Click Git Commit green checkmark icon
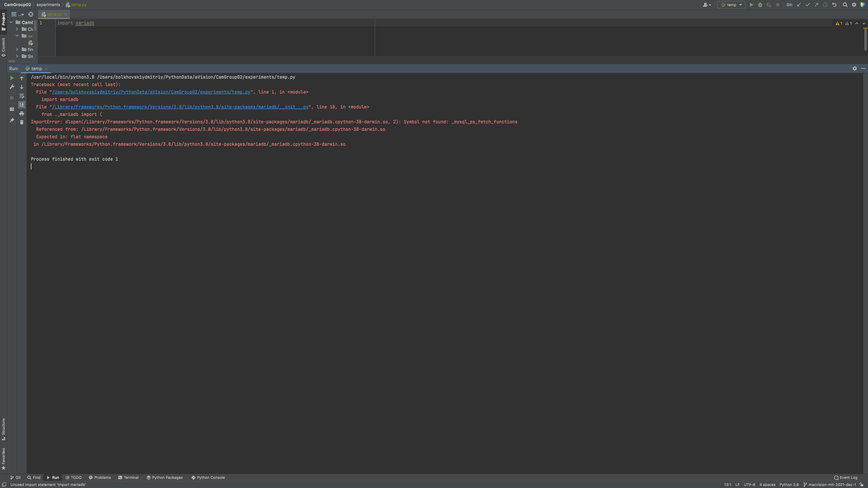This screenshot has height=488, width=868. coord(808,5)
